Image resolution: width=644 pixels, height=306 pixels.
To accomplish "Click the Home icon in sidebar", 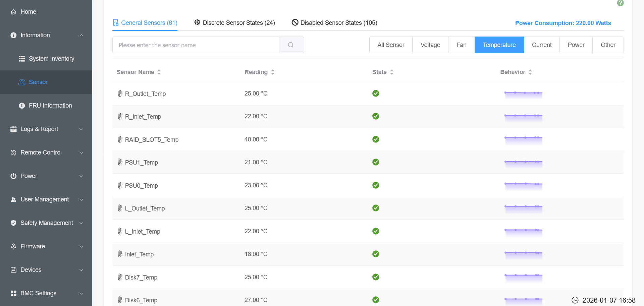I will pos(13,12).
